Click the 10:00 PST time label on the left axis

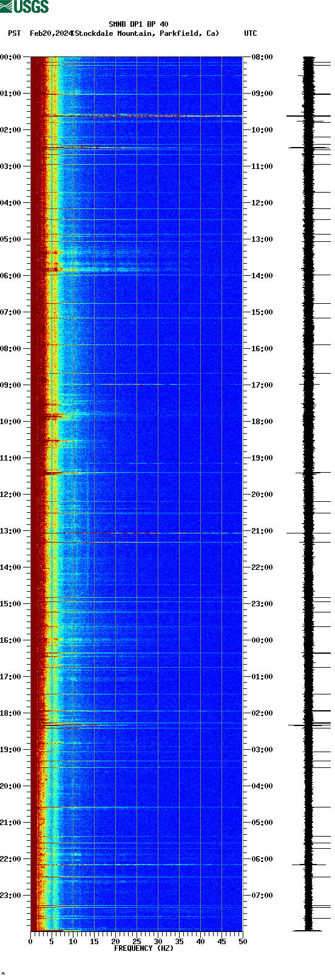11,422
